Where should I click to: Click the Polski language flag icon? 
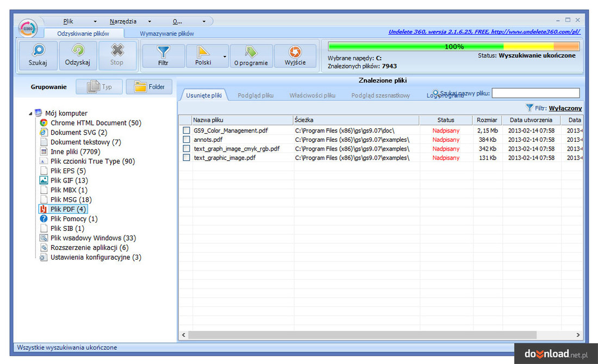(203, 52)
